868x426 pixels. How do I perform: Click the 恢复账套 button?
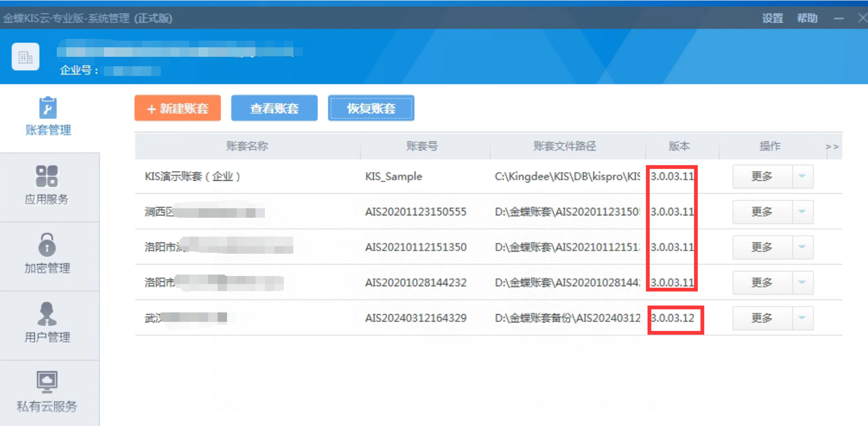(371, 108)
